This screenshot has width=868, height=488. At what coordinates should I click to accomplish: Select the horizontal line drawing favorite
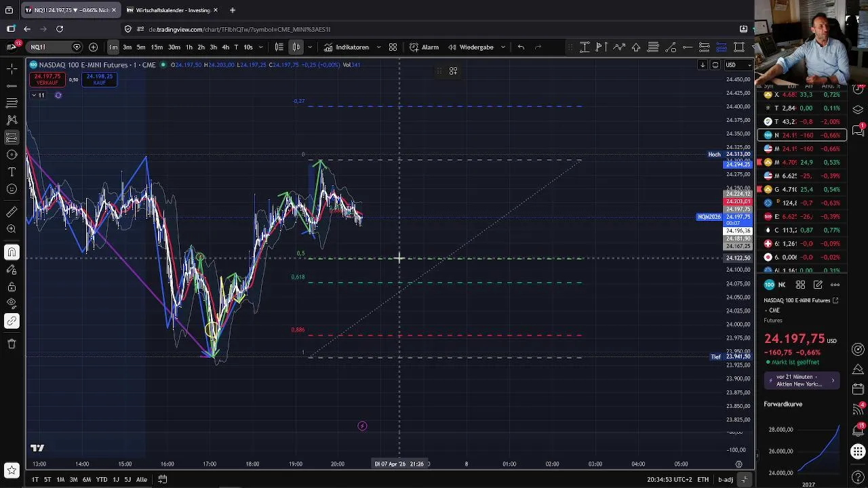687,47
